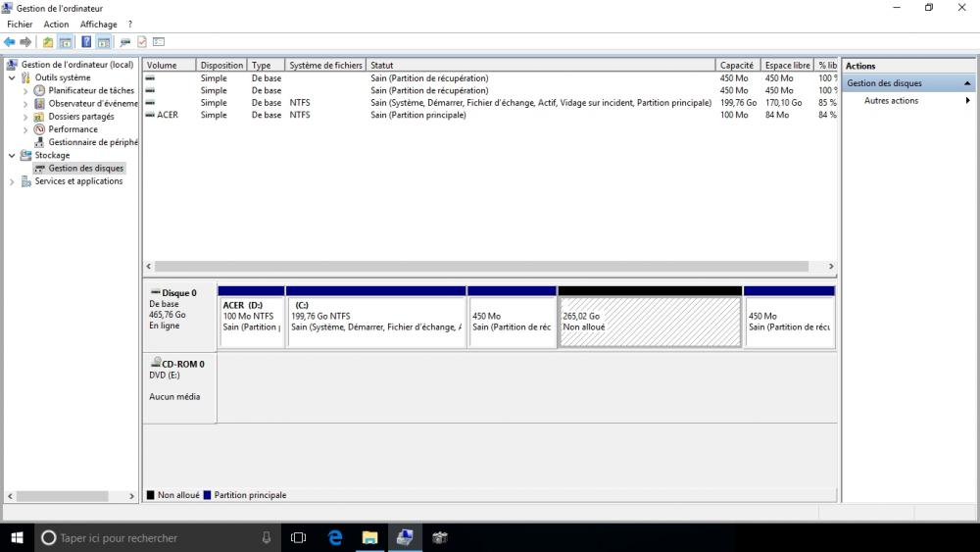Select the 199,76 Go NTFS volume row
Viewport: 980px width, 552px height.
491,103
